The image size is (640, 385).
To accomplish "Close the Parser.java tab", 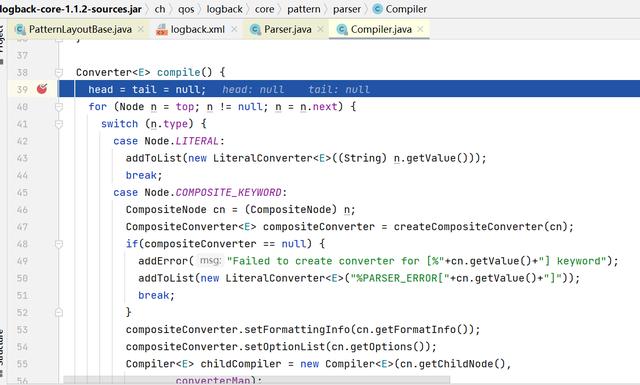I will point(320,29).
